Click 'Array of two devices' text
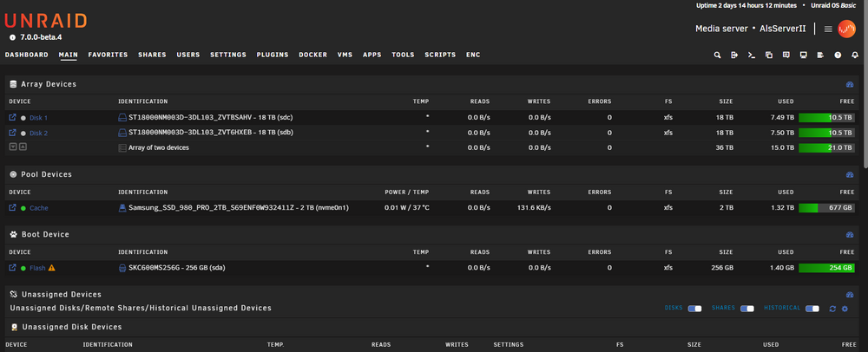 point(159,147)
